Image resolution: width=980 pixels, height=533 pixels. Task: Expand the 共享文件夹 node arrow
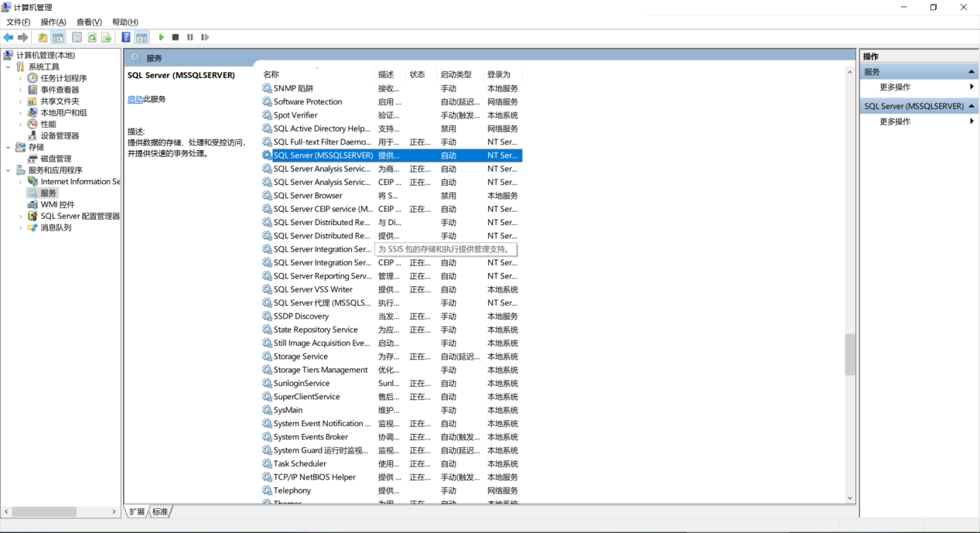point(21,101)
